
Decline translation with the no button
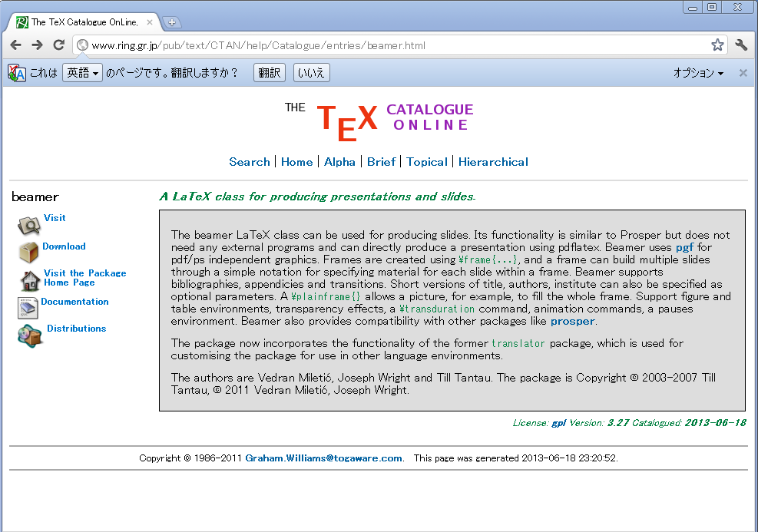coord(311,73)
